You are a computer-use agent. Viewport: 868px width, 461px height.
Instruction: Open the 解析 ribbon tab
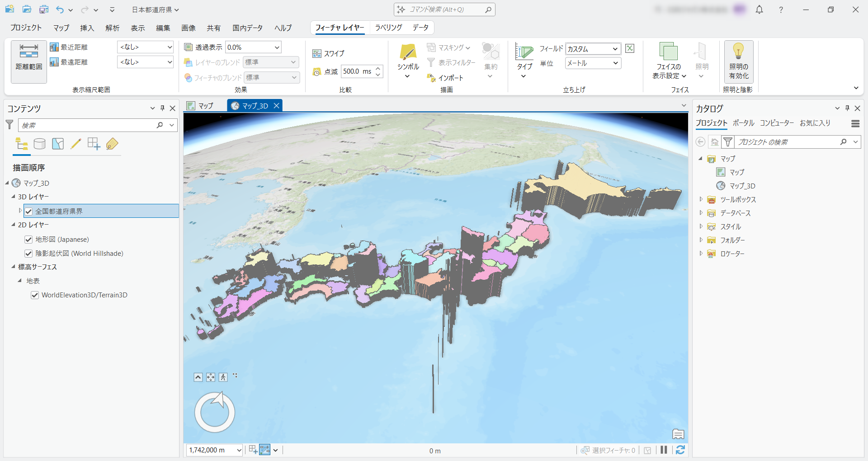(x=112, y=28)
